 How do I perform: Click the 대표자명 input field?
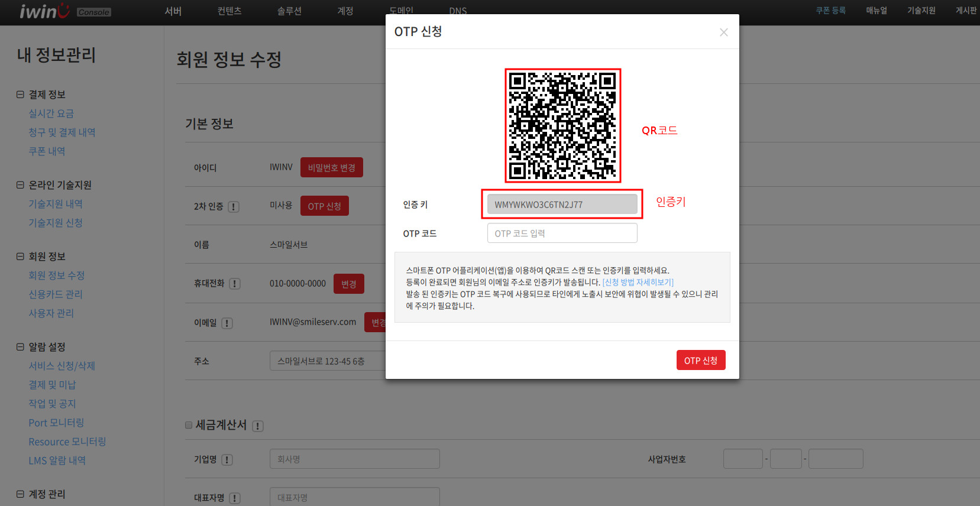click(x=355, y=497)
